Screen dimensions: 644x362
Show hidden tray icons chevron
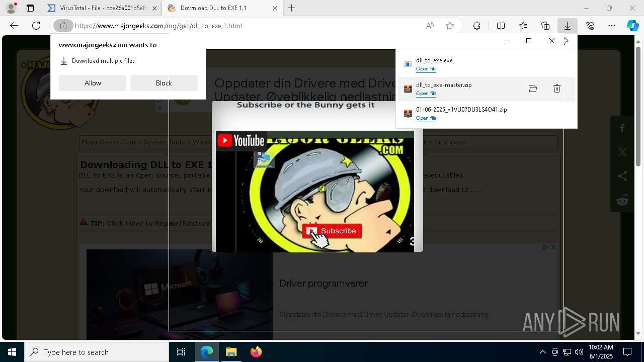click(542, 352)
